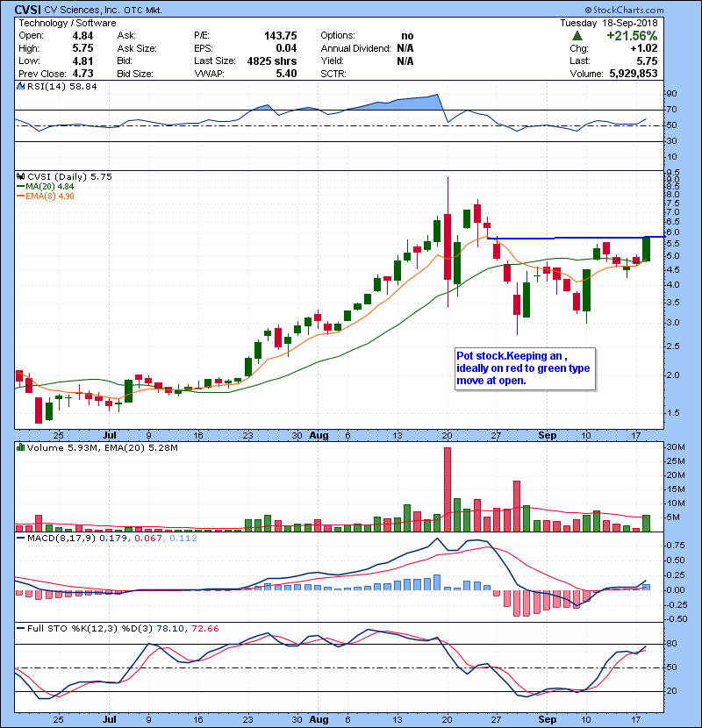Select the EMA(8) 4.90 legend entry
The height and width of the screenshot is (728, 702).
[x=46, y=196]
